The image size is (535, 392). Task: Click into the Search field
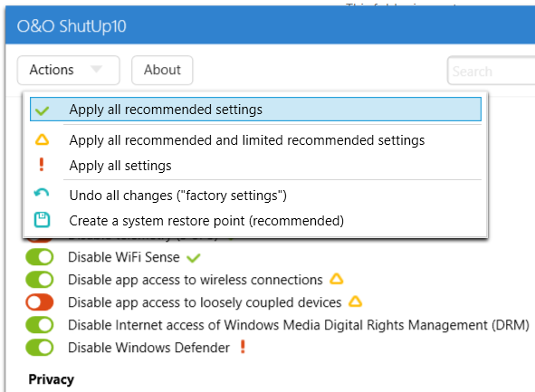[492, 71]
